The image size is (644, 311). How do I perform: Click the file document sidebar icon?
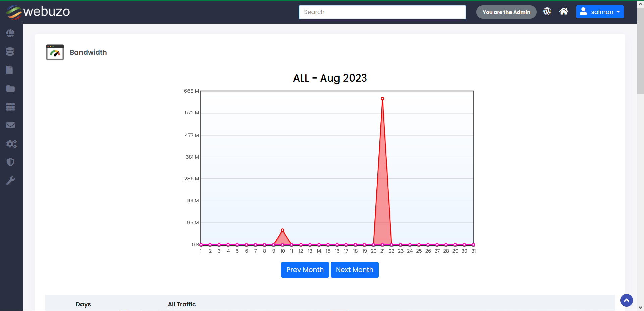10,70
